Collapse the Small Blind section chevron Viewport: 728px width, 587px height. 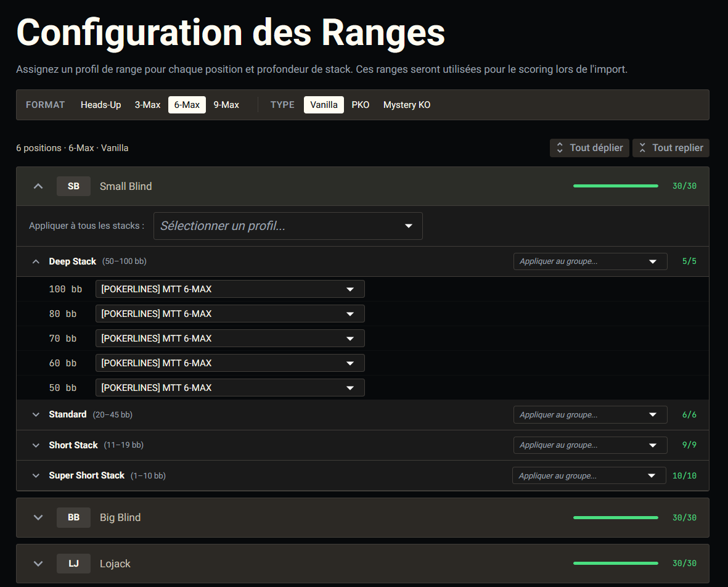(x=38, y=186)
